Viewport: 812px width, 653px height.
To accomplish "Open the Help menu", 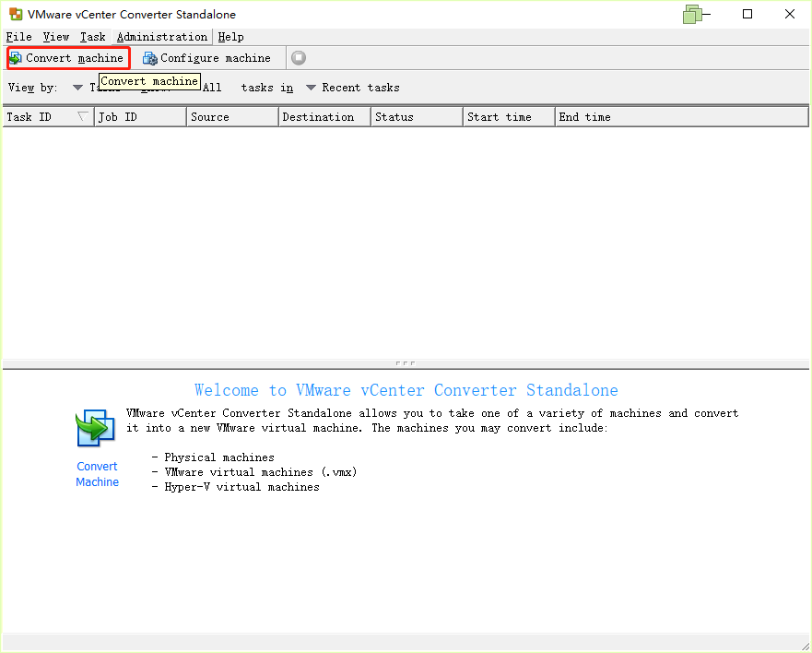I will 231,37.
